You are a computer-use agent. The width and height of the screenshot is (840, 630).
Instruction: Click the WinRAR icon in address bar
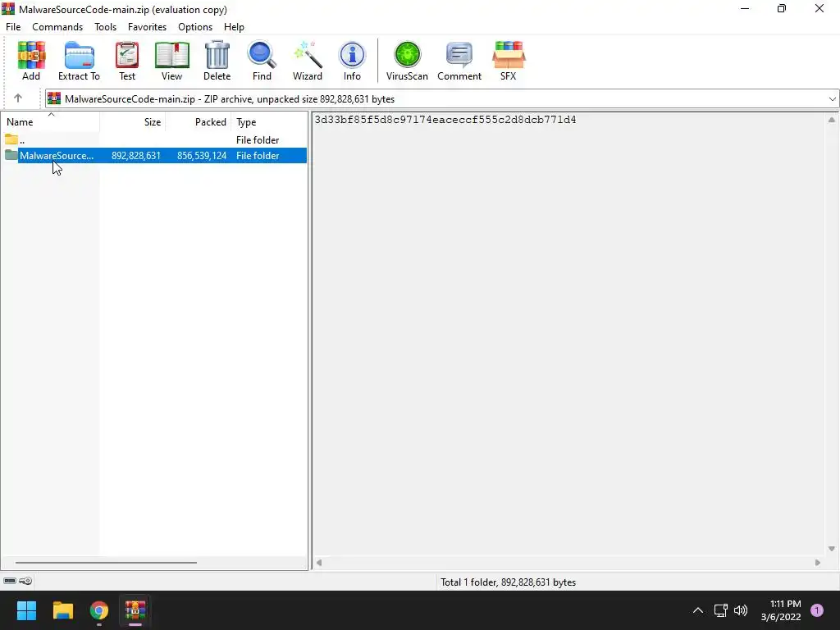point(54,98)
